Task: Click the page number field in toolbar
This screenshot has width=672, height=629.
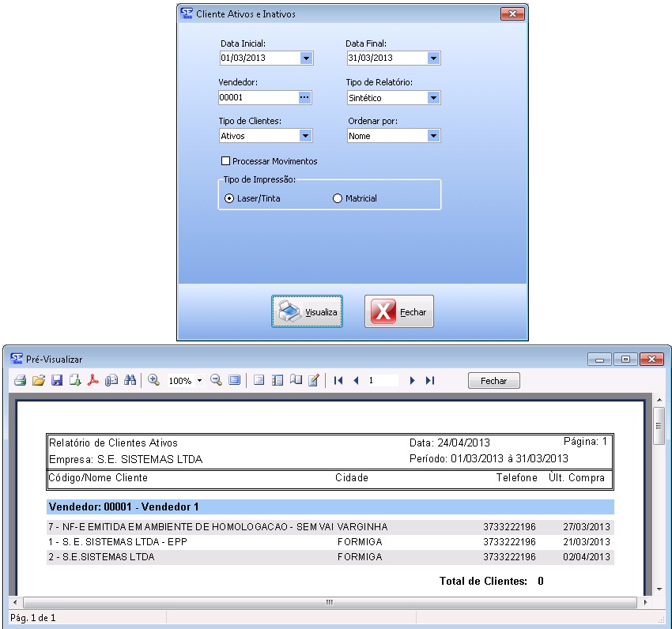Action: [x=383, y=381]
